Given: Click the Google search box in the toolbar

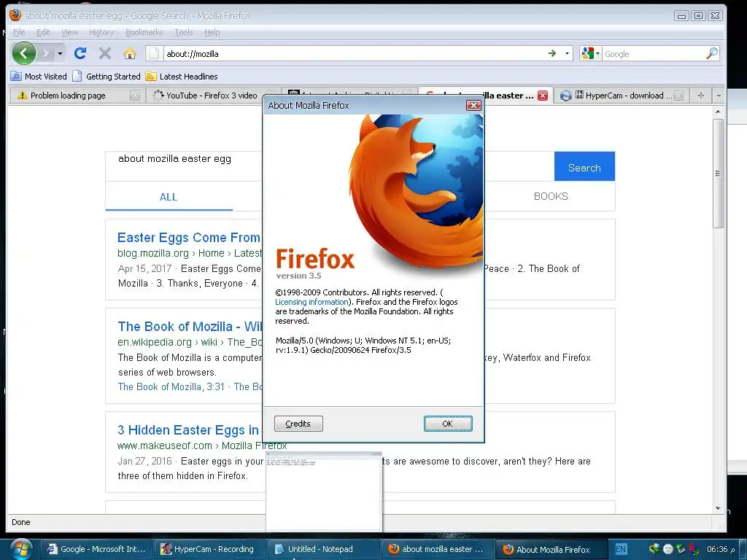Looking at the screenshot, I should (654, 54).
